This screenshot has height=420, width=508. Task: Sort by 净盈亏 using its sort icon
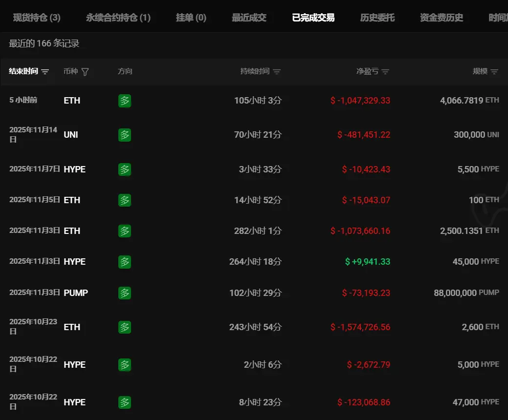[385, 71]
